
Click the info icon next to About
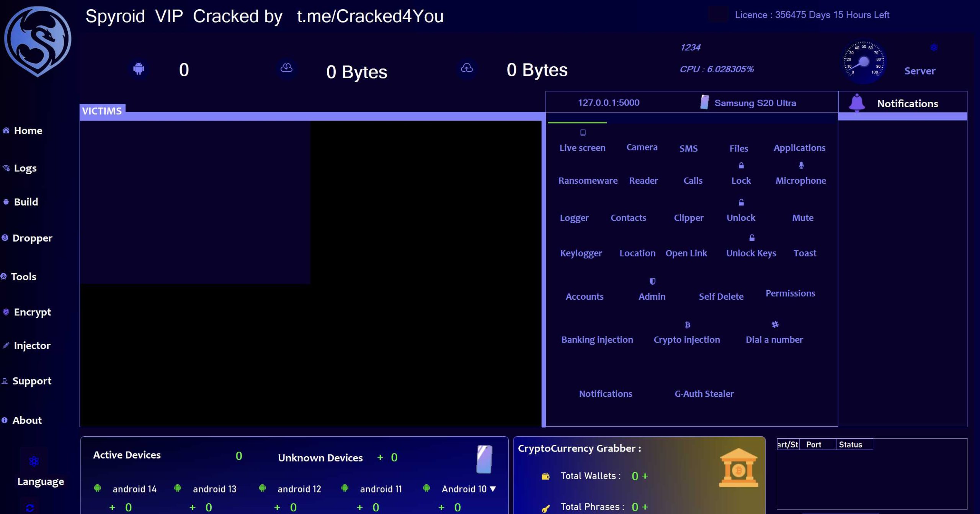[5, 420]
